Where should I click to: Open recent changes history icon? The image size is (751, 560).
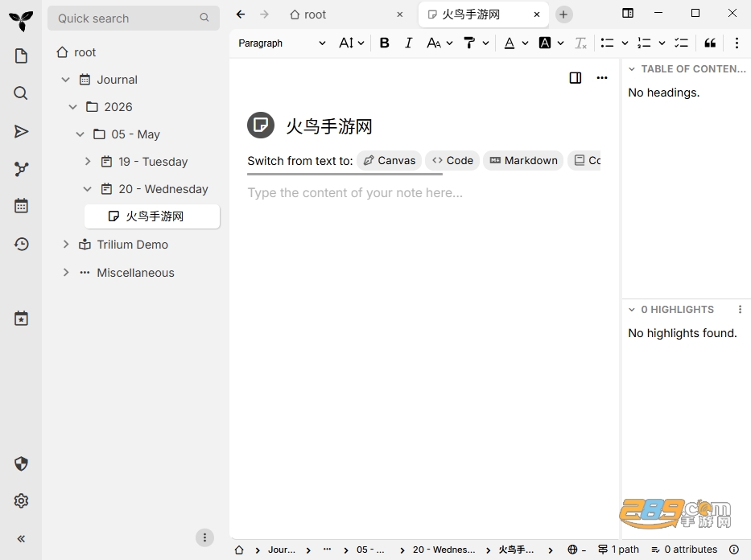point(21,244)
